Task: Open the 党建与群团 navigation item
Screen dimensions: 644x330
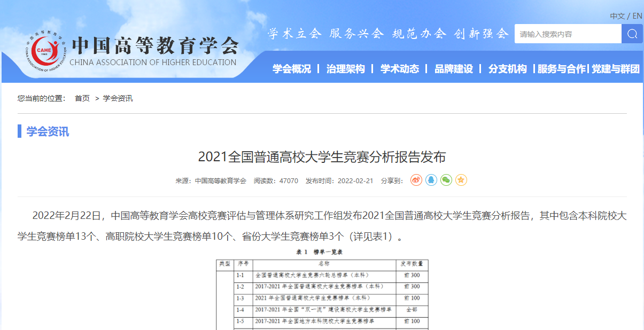Action: point(616,69)
